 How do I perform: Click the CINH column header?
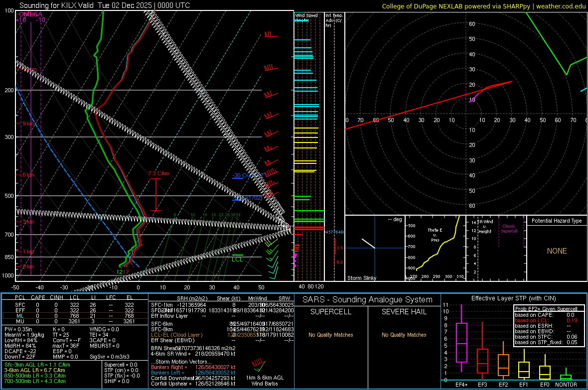[56, 297]
